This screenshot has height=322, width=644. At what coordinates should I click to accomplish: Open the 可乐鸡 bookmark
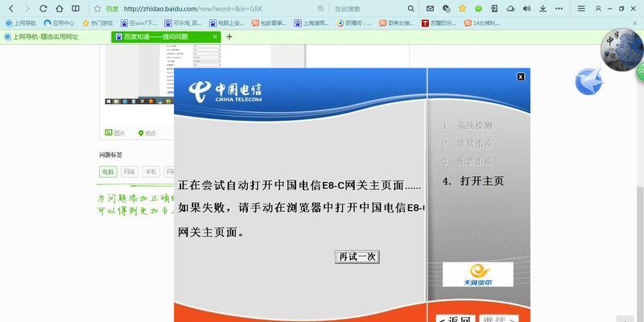[x=183, y=23]
